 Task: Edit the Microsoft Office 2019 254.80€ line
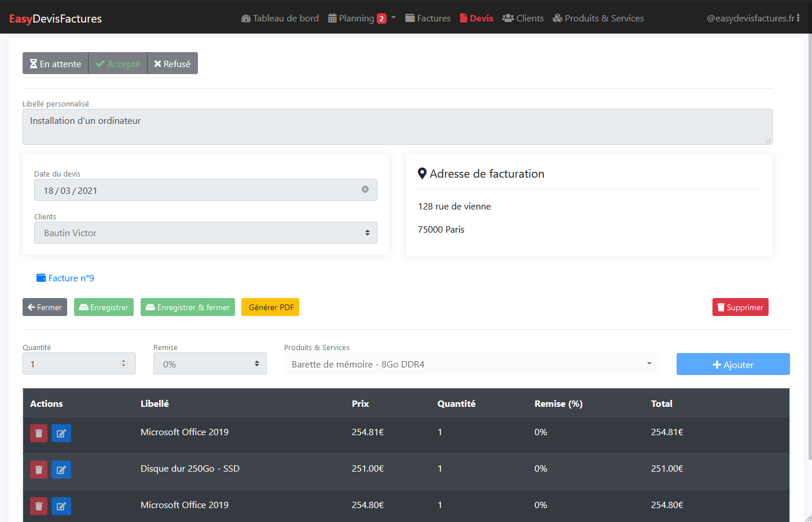click(61, 506)
